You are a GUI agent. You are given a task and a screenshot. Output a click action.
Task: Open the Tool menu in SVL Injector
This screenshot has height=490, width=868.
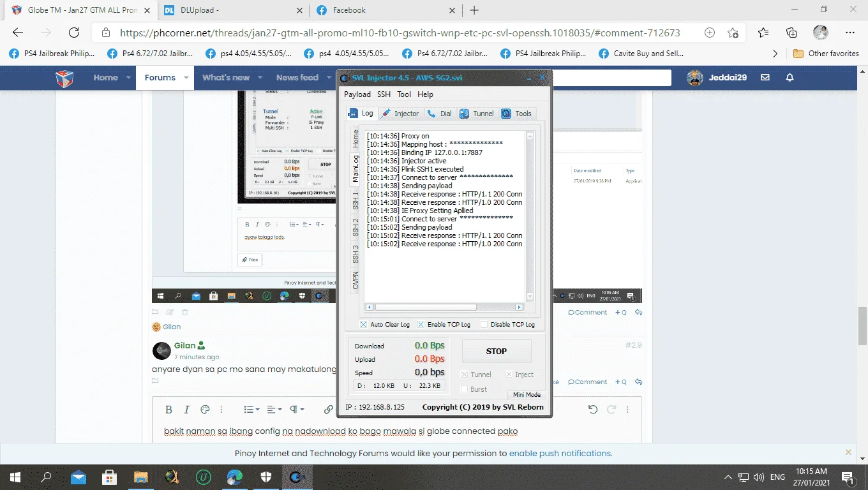tap(404, 94)
